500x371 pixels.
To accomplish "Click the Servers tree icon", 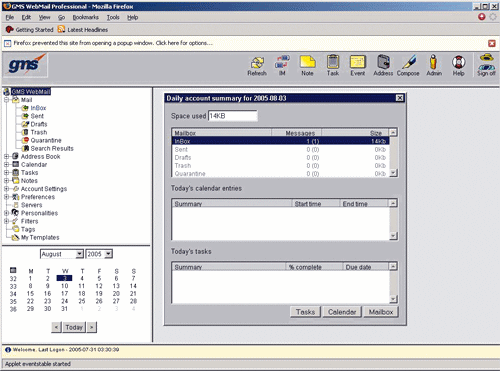I will pyautogui.click(x=16, y=205).
